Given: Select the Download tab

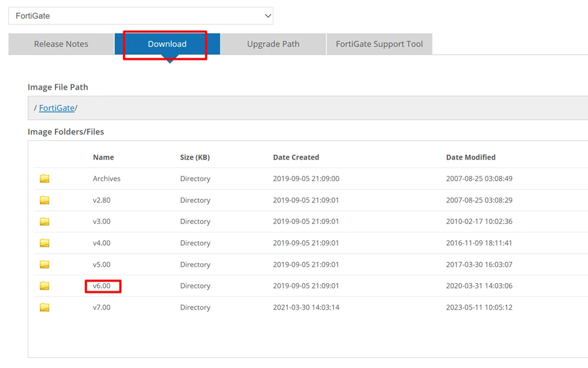Looking at the screenshot, I should [x=167, y=44].
